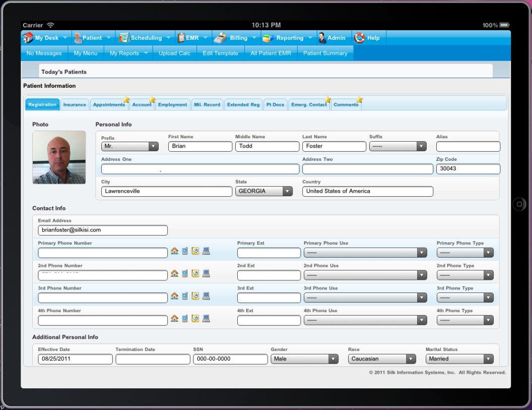This screenshot has height=410, width=532.
Task: Open the Marital Status dropdown
Action: 459,359
